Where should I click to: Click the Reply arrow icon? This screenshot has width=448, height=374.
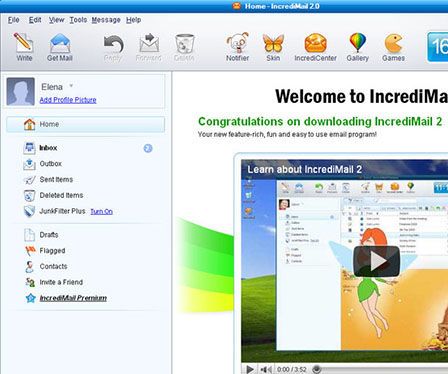click(x=113, y=44)
